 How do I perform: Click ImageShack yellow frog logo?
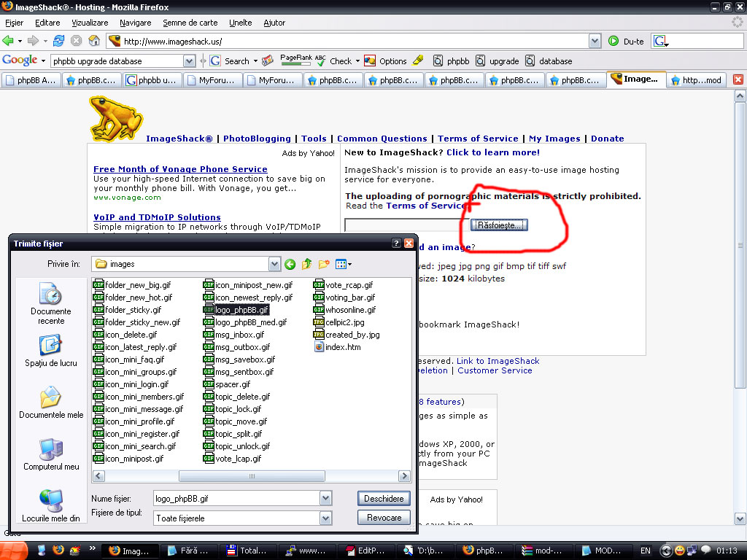116,118
